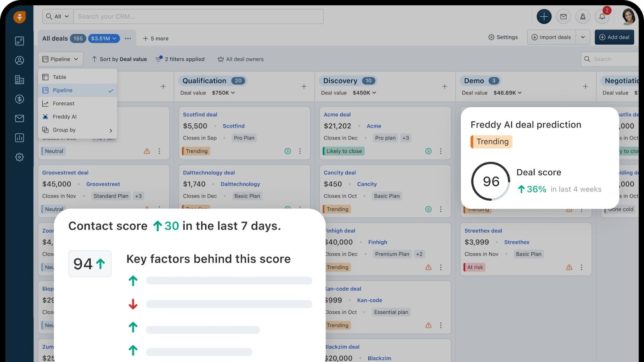Expand the Import deals dropdown arrow
Image resolution: width=644 pixels, height=362 pixels.
point(583,37)
